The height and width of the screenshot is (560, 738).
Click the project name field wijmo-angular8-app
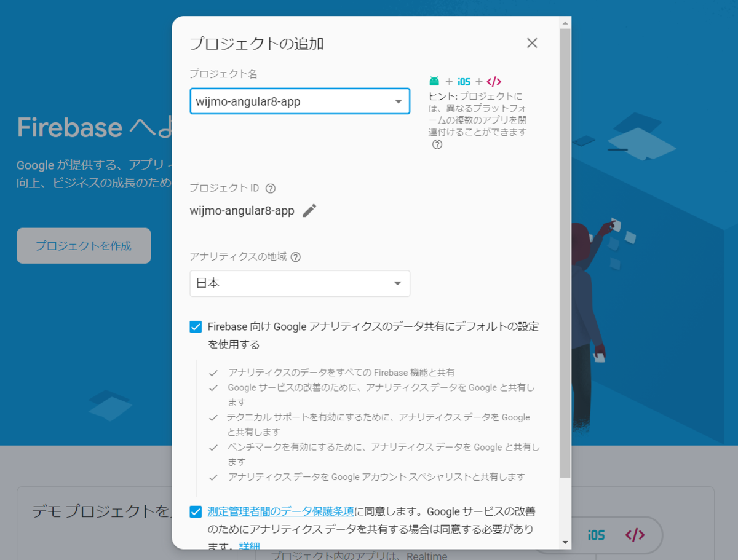tap(300, 101)
